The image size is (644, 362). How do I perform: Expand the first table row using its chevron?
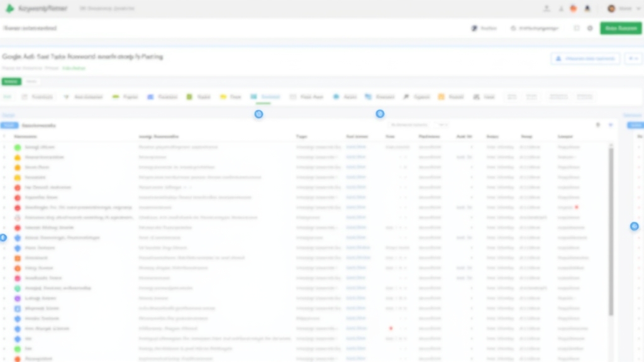[4, 146]
